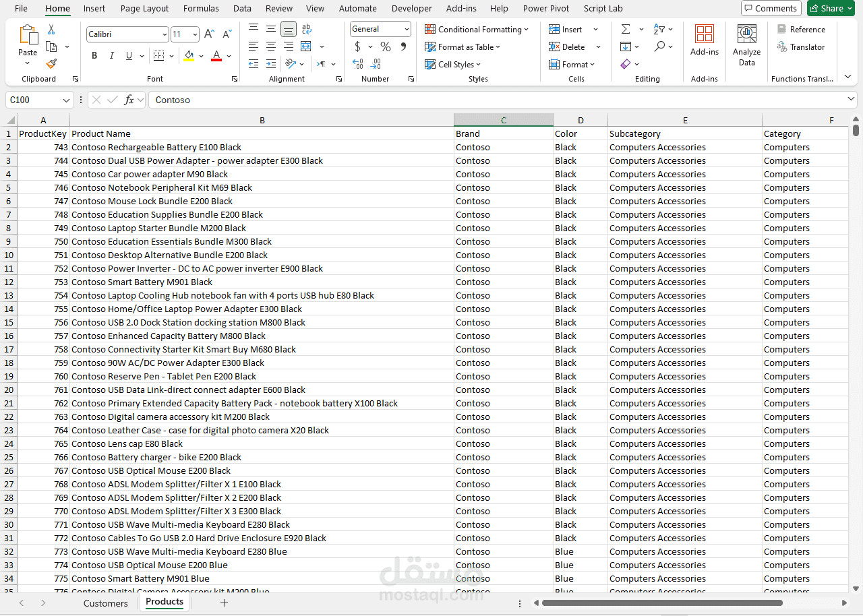The width and height of the screenshot is (863, 616).
Task: Expand the Name Box dropdown arrow
Action: click(66, 100)
